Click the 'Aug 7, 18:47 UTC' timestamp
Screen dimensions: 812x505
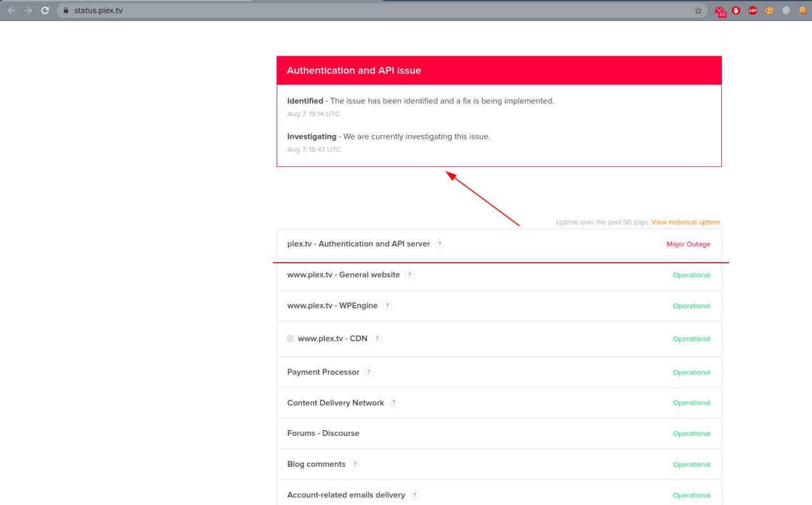314,150
